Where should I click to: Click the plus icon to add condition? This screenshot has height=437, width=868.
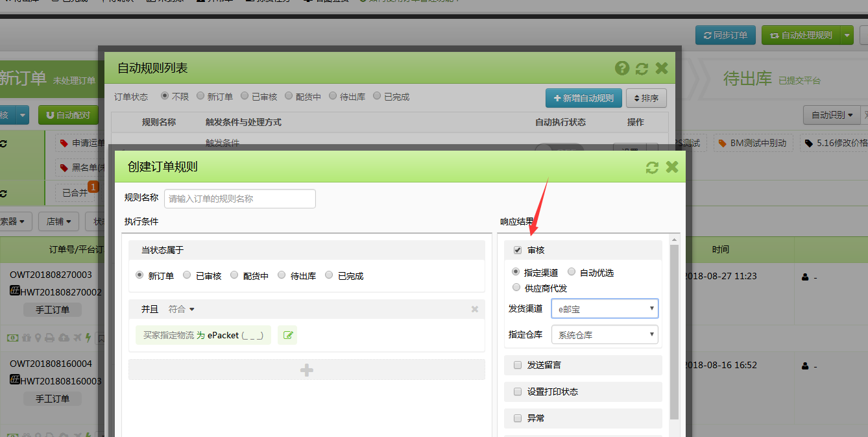pyautogui.click(x=306, y=369)
